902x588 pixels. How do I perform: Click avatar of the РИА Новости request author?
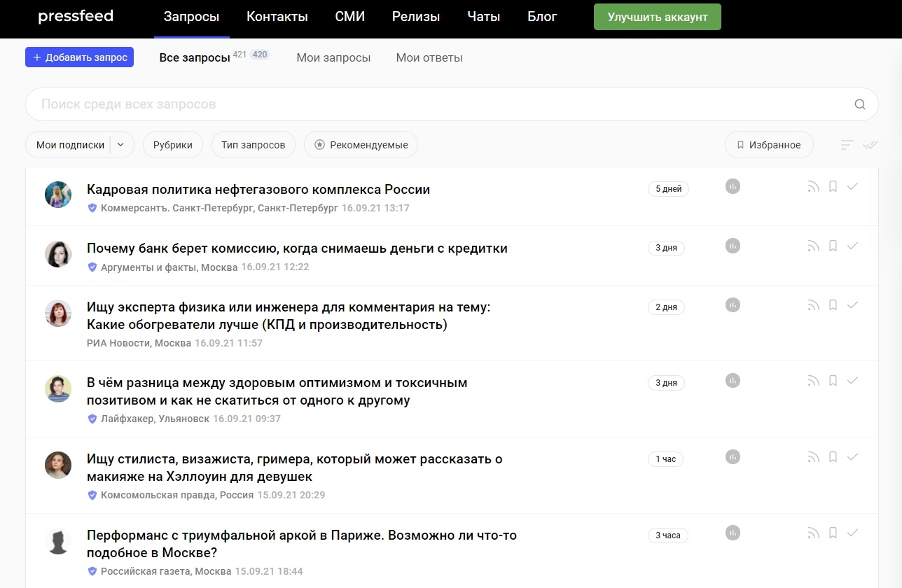(x=58, y=313)
